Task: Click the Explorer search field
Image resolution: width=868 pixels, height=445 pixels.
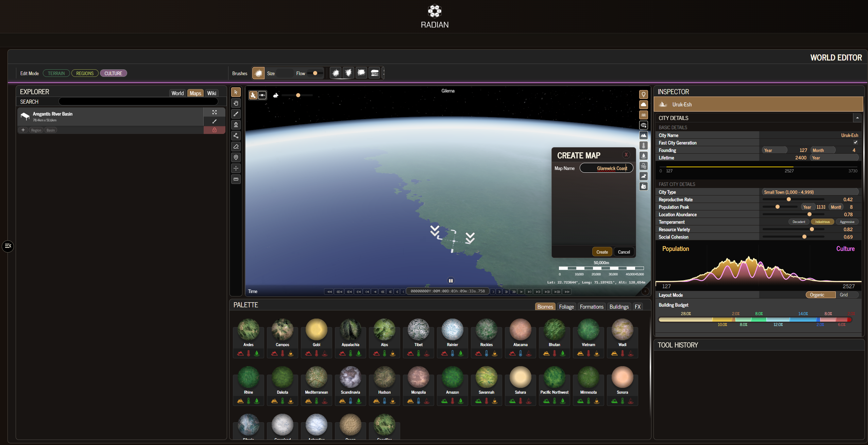Action: (x=138, y=101)
